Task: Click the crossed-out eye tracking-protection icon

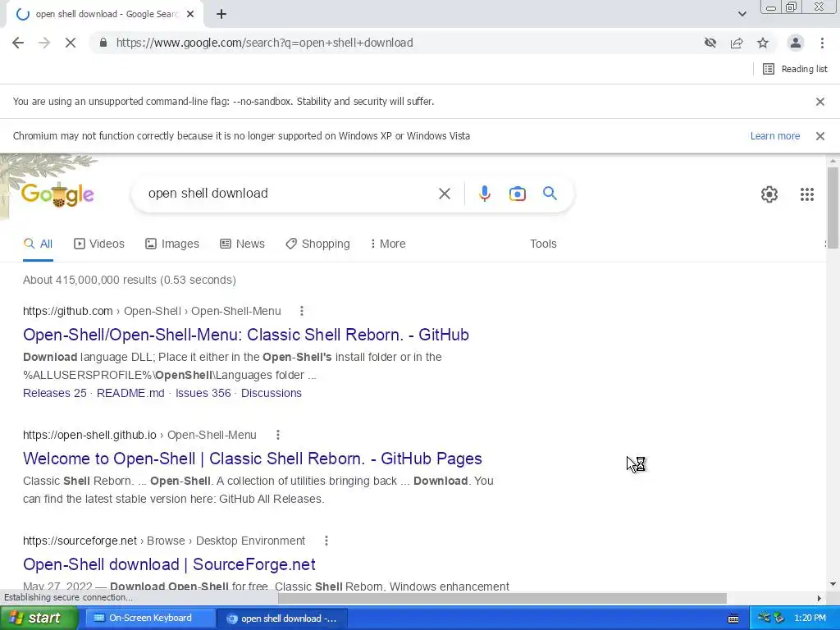Action: click(x=710, y=43)
